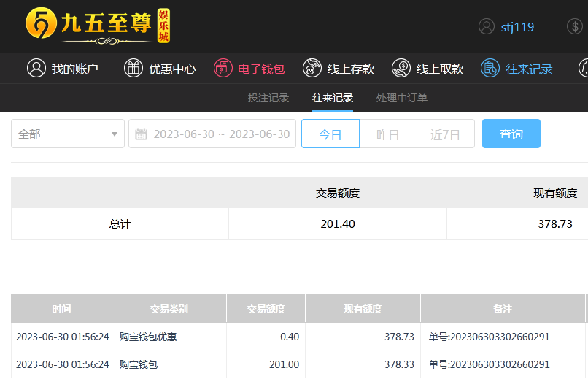This screenshot has height=387, width=588.
Task: Click the user avatar icon beside stj119
Action: 487,27
